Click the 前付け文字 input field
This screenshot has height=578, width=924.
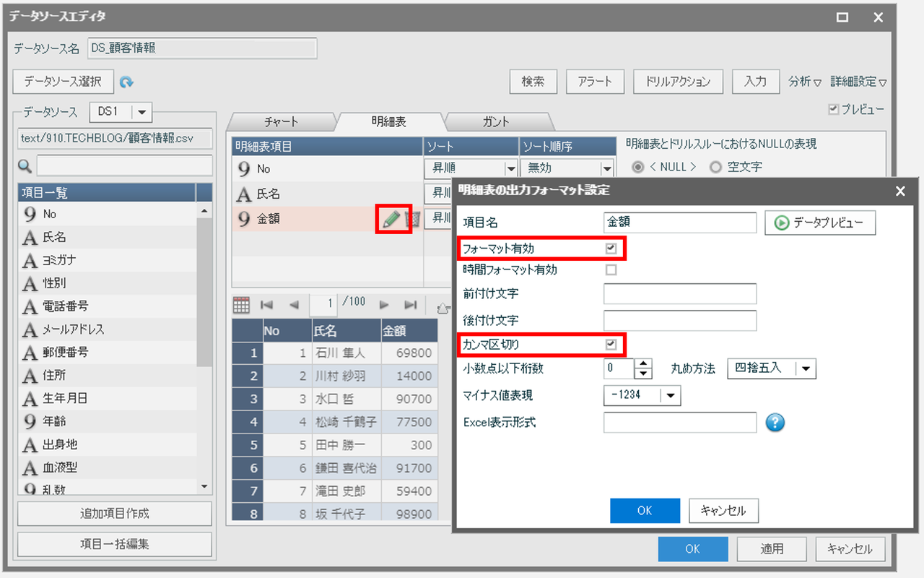[x=679, y=294]
